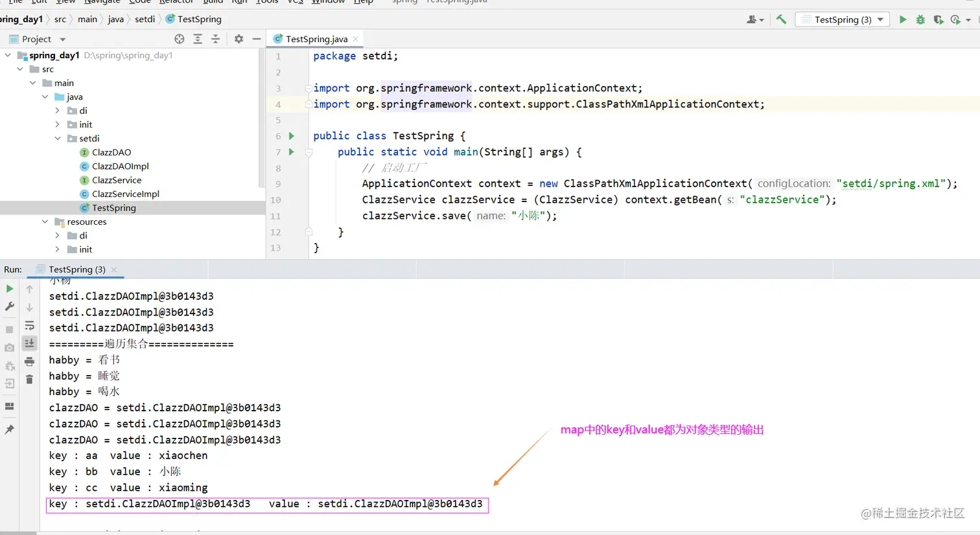980x535 pixels.
Task: Select the TestSpring.java editor tab
Action: click(x=316, y=39)
